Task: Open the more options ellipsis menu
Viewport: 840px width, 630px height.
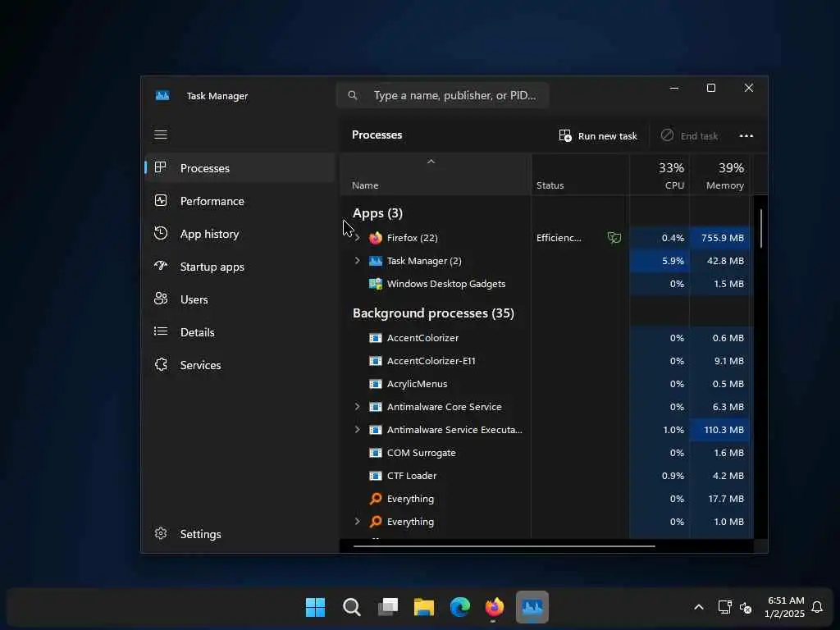Action: click(746, 135)
